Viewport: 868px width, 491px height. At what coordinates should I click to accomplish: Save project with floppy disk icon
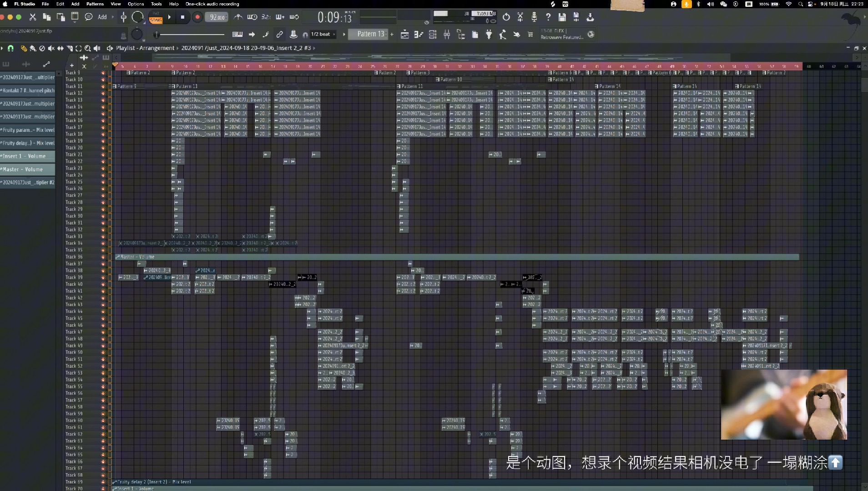(x=562, y=17)
